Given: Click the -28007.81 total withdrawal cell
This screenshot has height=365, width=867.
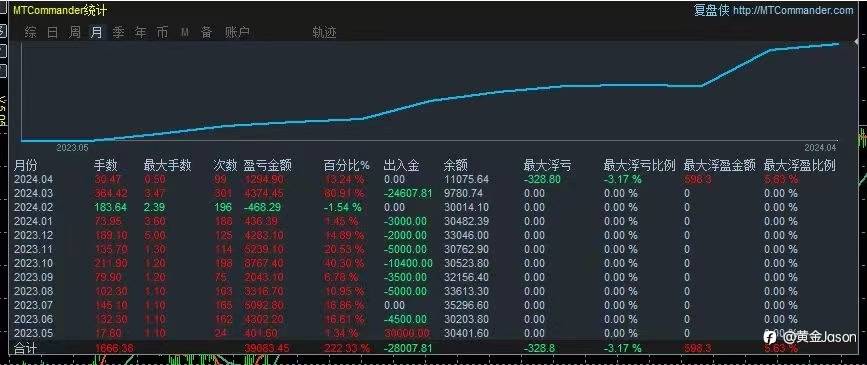Looking at the screenshot, I should 409,348.
